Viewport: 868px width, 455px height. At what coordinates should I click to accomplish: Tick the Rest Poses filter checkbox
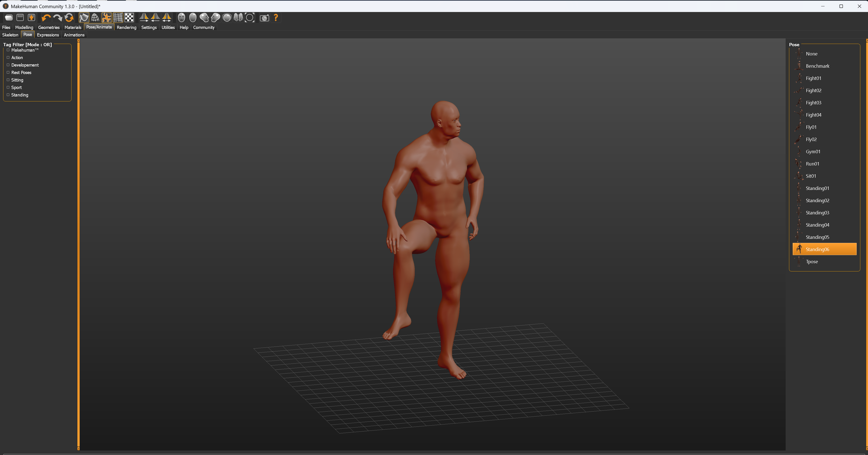click(x=8, y=72)
